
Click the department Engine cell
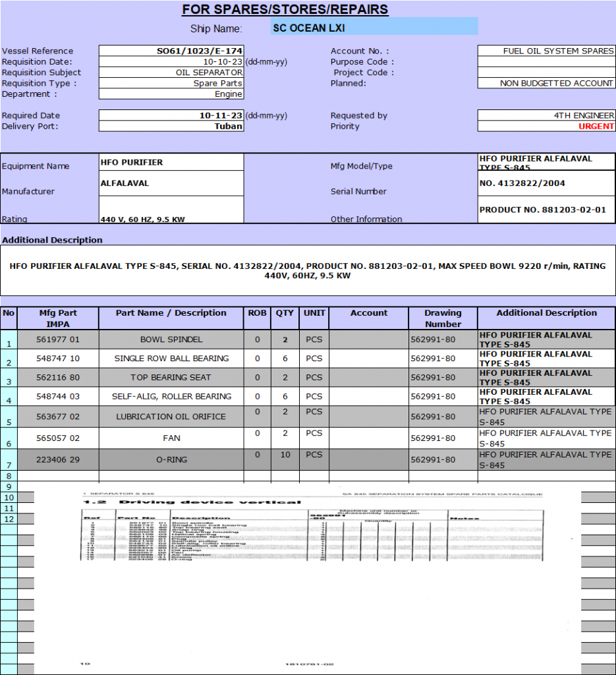[x=171, y=94]
